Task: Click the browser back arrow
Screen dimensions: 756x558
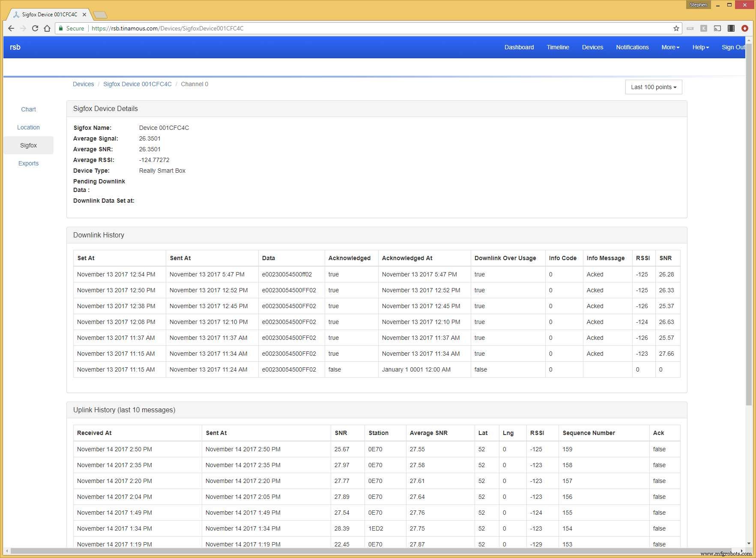Action: pos(11,28)
